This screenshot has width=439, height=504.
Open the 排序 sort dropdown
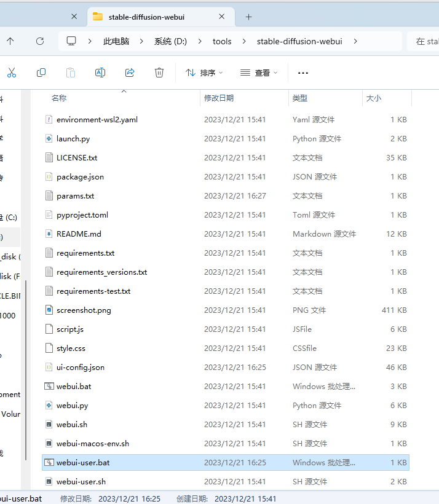coord(204,73)
